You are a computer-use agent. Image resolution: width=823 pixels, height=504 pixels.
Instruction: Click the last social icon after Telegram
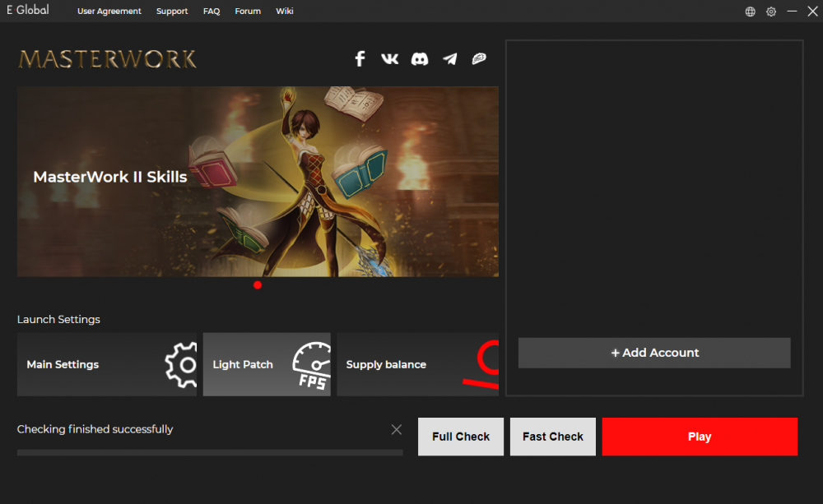(x=479, y=58)
